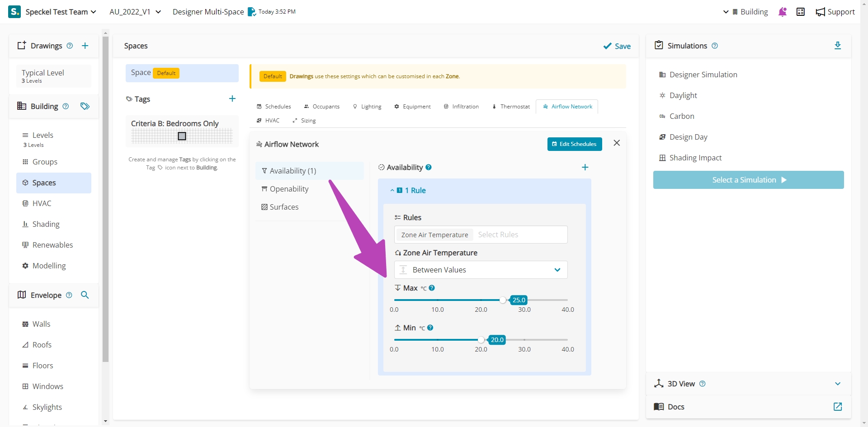This screenshot has width=868, height=427.
Task: Open Docs external link icon
Action: 837,407
